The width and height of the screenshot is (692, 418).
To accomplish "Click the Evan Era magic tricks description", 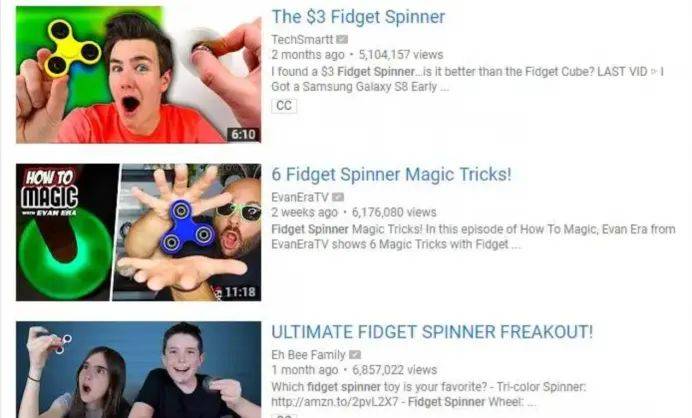I will [x=474, y=237].
